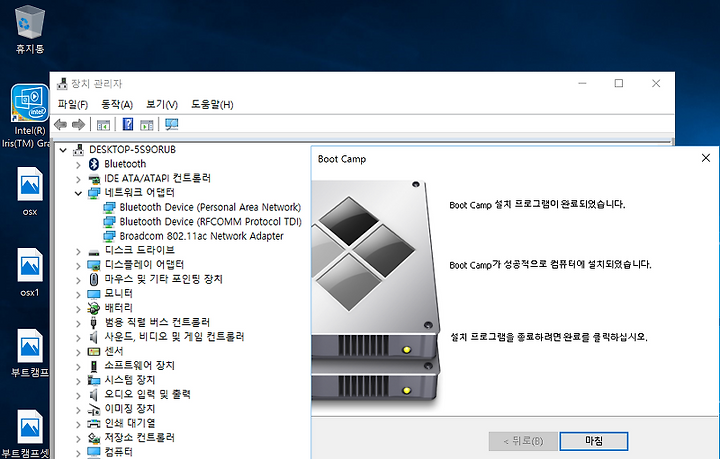
Task: Click icon of Broadcom 802.11ac Network Adapter
Action: (109, 236)
